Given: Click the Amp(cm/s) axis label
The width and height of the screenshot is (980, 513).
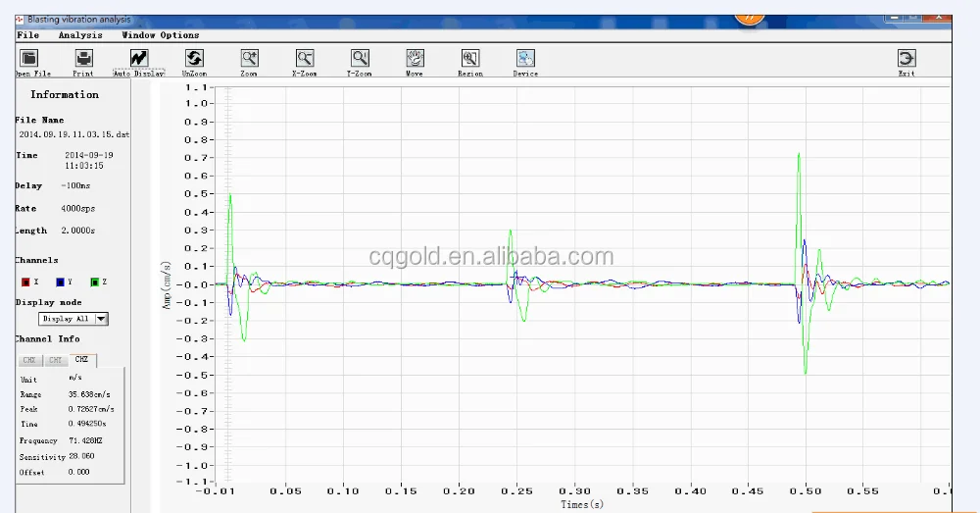Looking at the screenshot, I should pos(167,285).
